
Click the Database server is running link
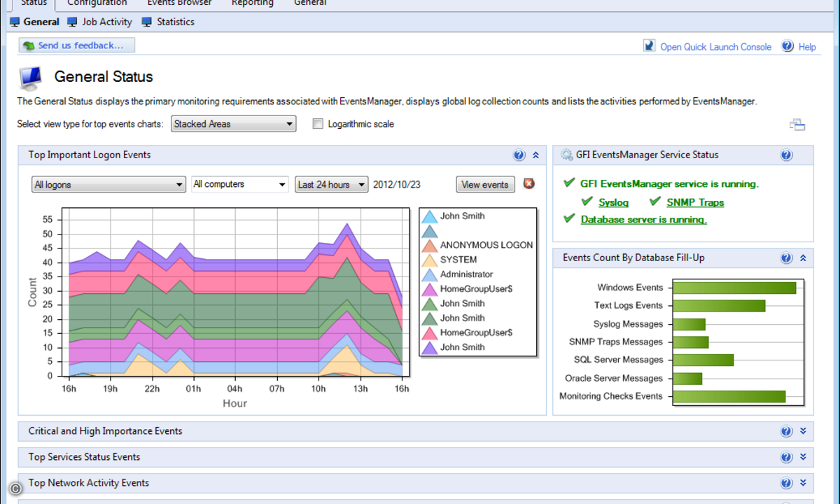(x=644, y=220)
